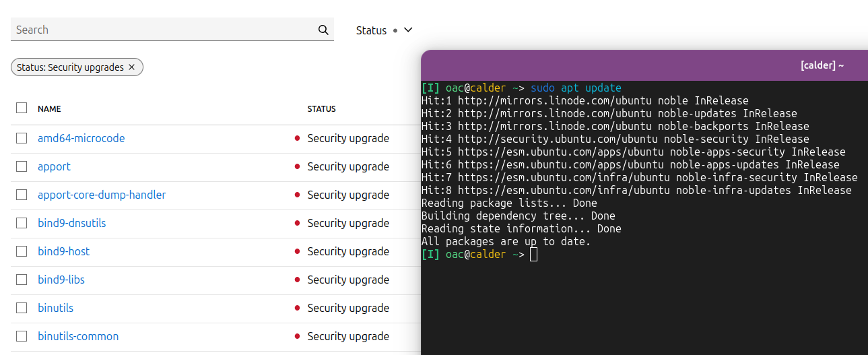Click 'Building dependency tree... Done' terminal line
The width and height of the screenshot is (868, 355).
519,216
